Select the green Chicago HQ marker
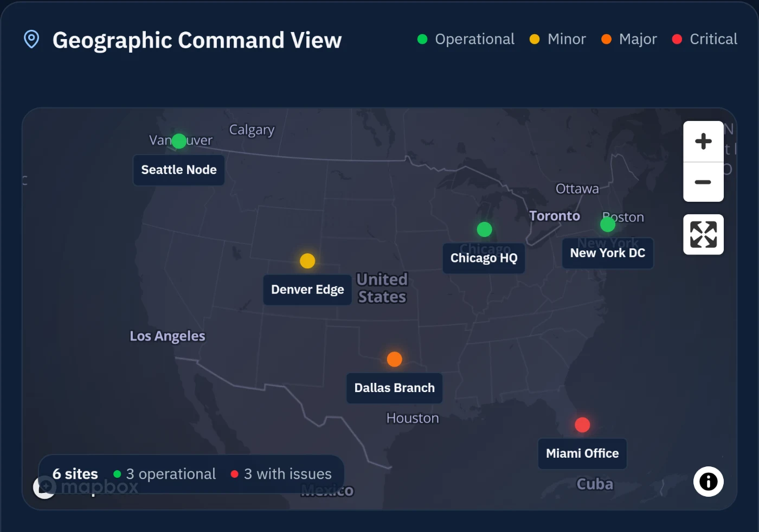759x532 pixels. tap(484, 229)
